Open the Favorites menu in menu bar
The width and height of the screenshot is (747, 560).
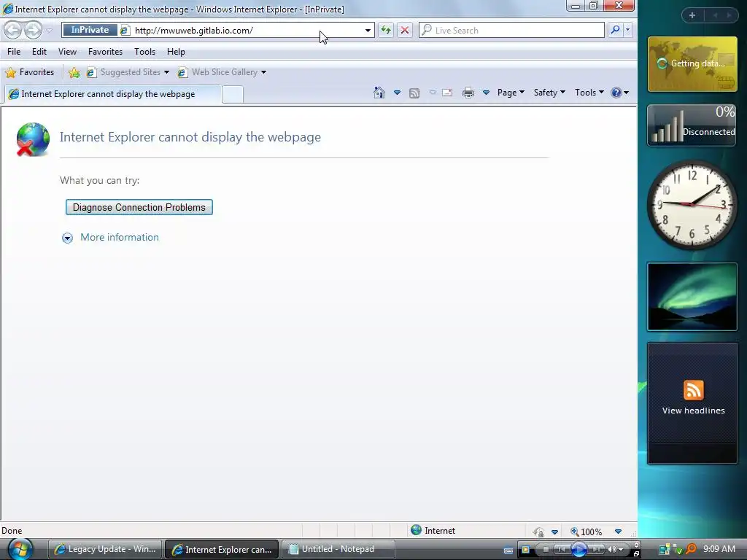105,52
